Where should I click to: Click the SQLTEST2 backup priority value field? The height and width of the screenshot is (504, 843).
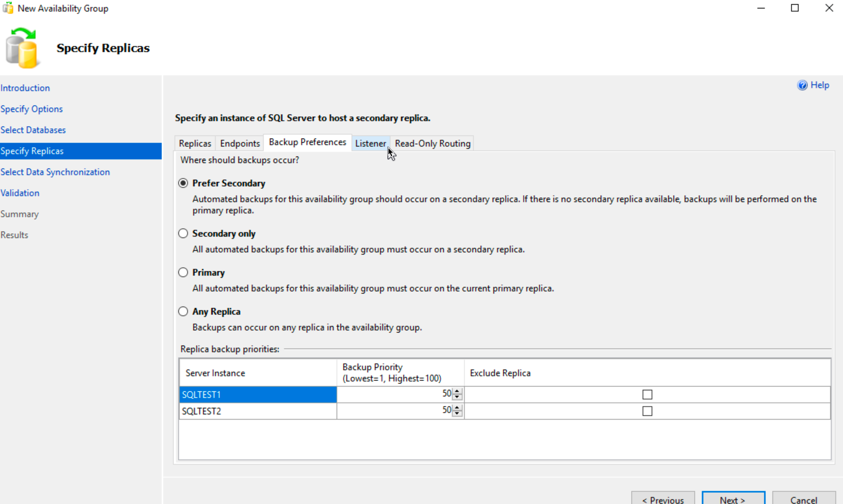395,411
